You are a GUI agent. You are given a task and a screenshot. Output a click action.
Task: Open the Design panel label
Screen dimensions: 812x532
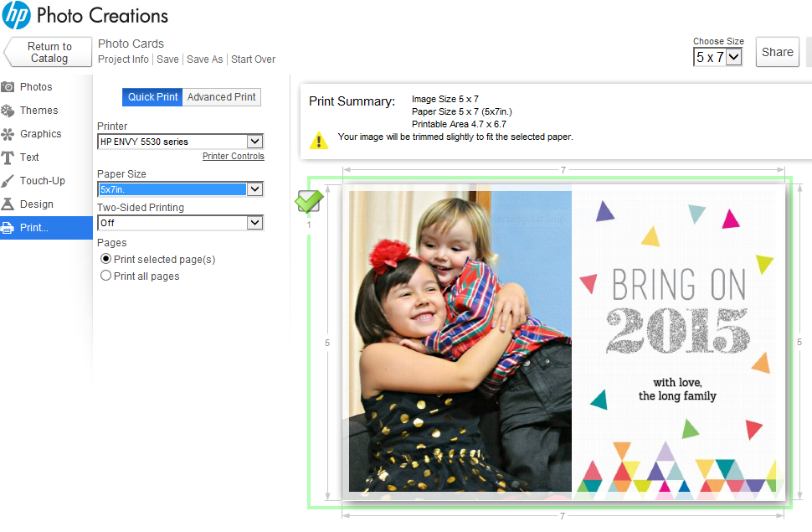coord(36,204)
